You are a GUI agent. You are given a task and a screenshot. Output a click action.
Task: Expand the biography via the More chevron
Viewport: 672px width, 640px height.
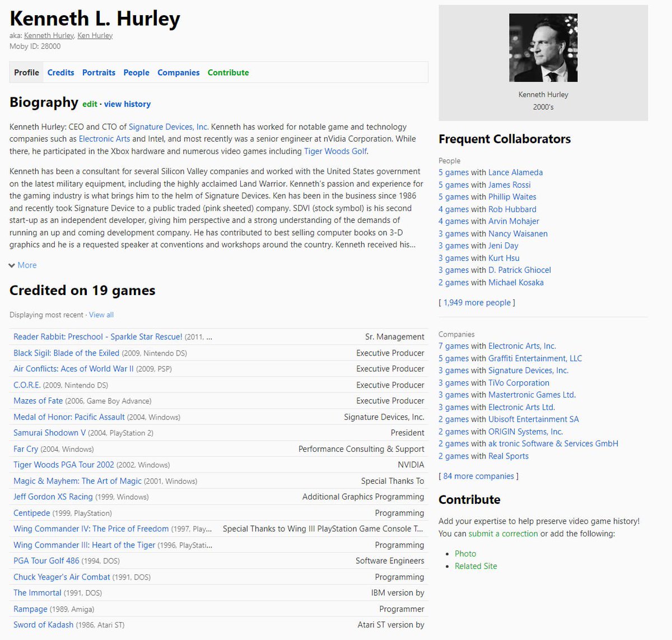(x=23, y=265)
